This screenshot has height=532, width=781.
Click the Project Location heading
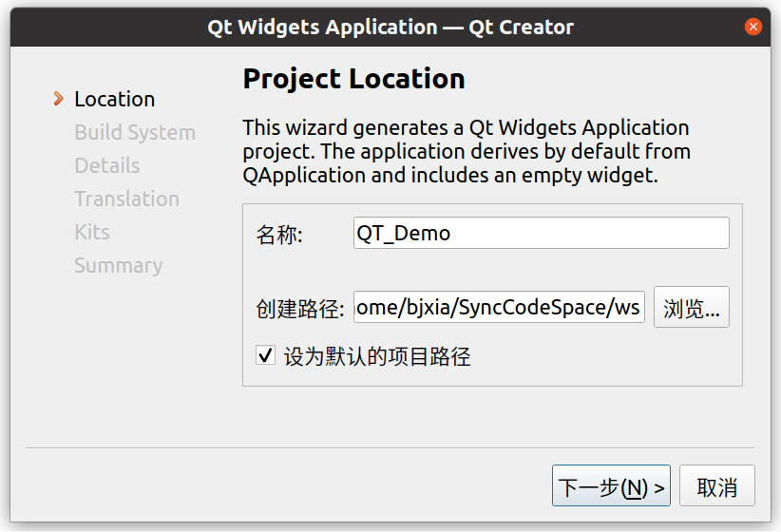pyautogui.click(x=353, y=78)
